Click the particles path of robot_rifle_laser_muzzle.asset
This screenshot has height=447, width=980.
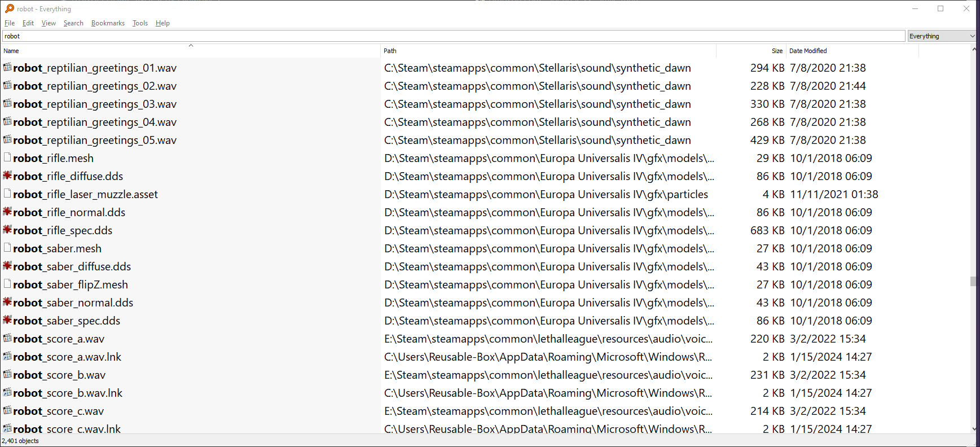[x=546, y=194]
